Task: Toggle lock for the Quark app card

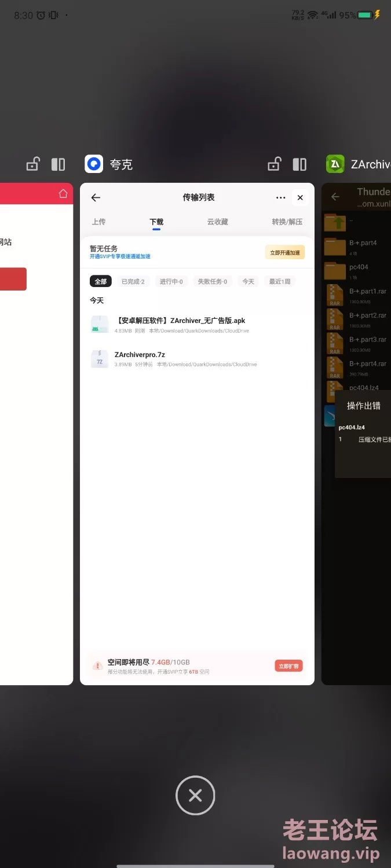Action: pyautogui.click(x=273, y=164)
